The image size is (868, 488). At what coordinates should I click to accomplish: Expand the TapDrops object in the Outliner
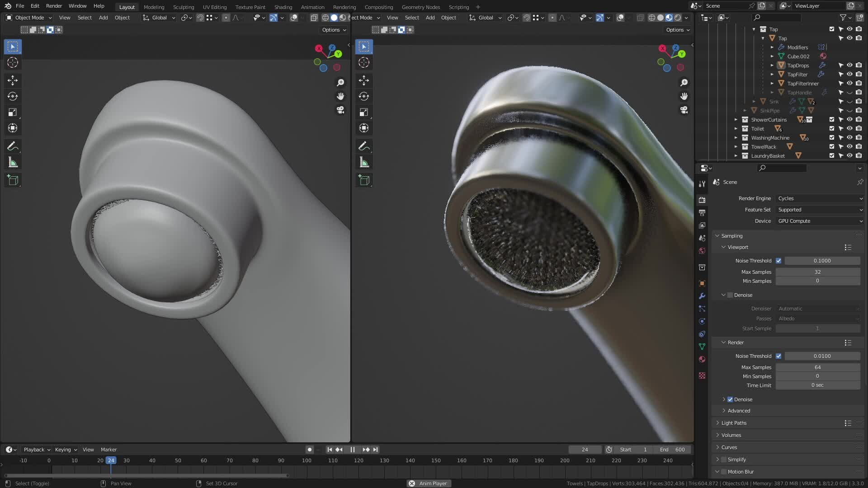(772, 65)
